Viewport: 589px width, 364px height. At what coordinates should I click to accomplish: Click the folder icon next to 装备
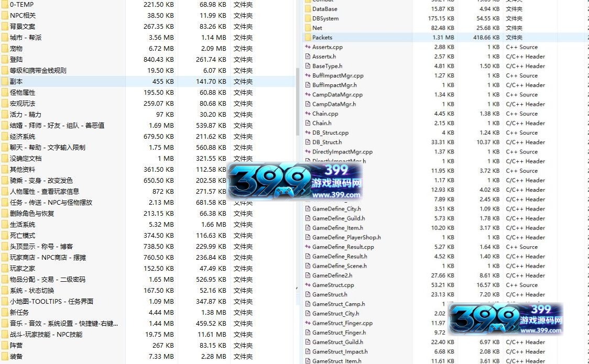[x=5, y=356]
